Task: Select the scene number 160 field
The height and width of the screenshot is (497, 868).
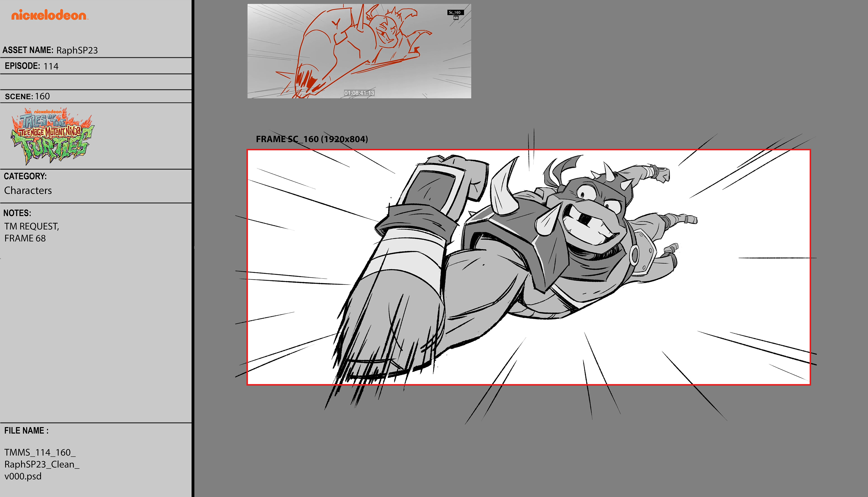Action: (x=42, y=96)
